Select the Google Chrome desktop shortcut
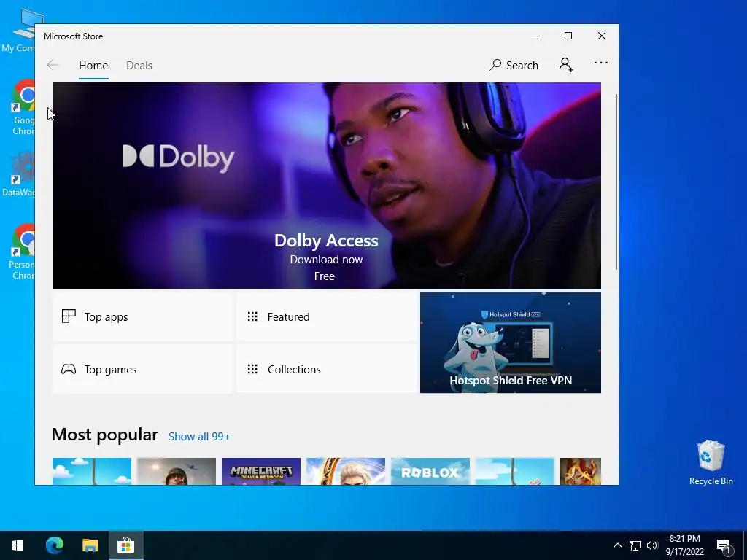 [x=23, y=108]
